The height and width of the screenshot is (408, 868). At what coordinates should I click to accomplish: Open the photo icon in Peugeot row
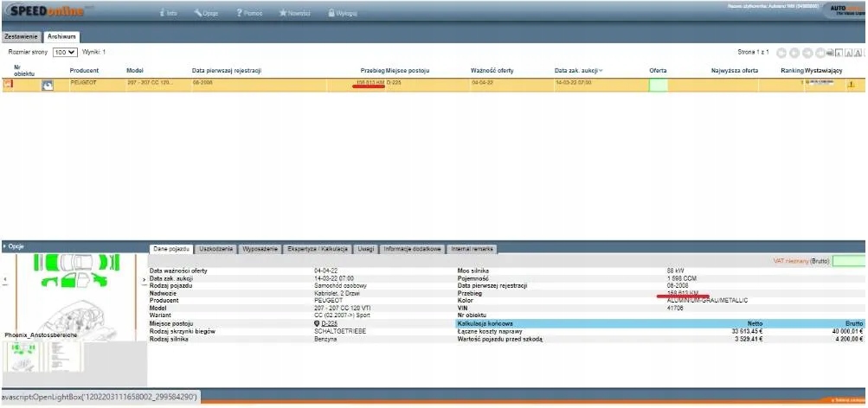[48, 85]
